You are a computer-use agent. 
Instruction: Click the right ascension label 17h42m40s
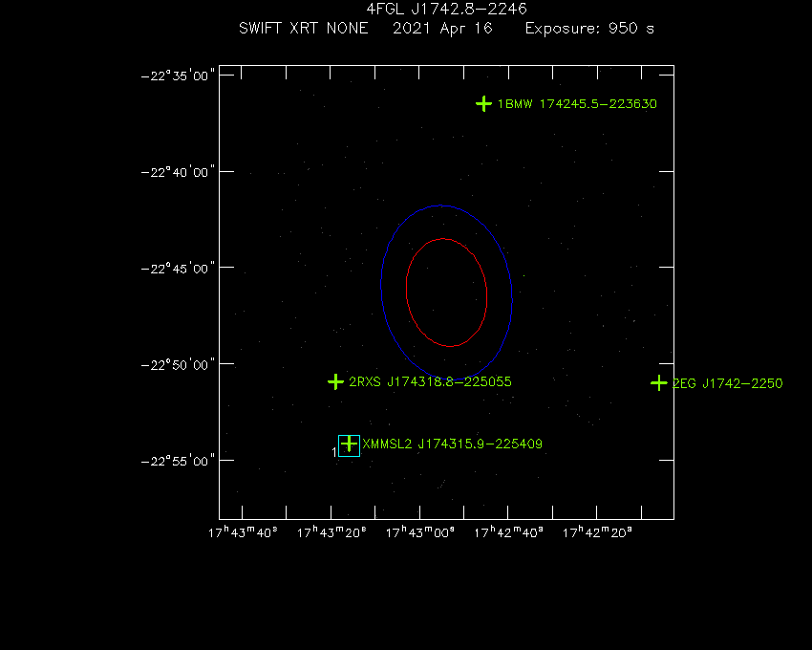[508, 532]
